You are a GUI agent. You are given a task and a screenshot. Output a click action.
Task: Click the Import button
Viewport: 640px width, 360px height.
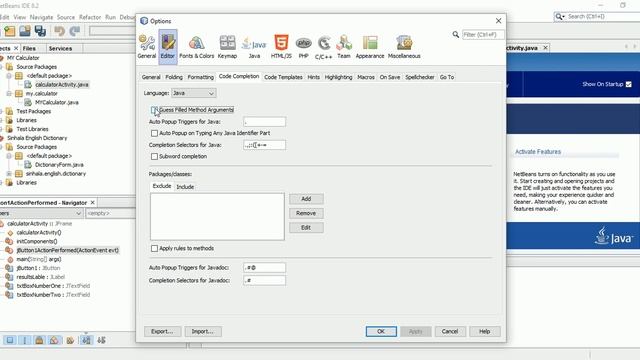click(203, 331)
